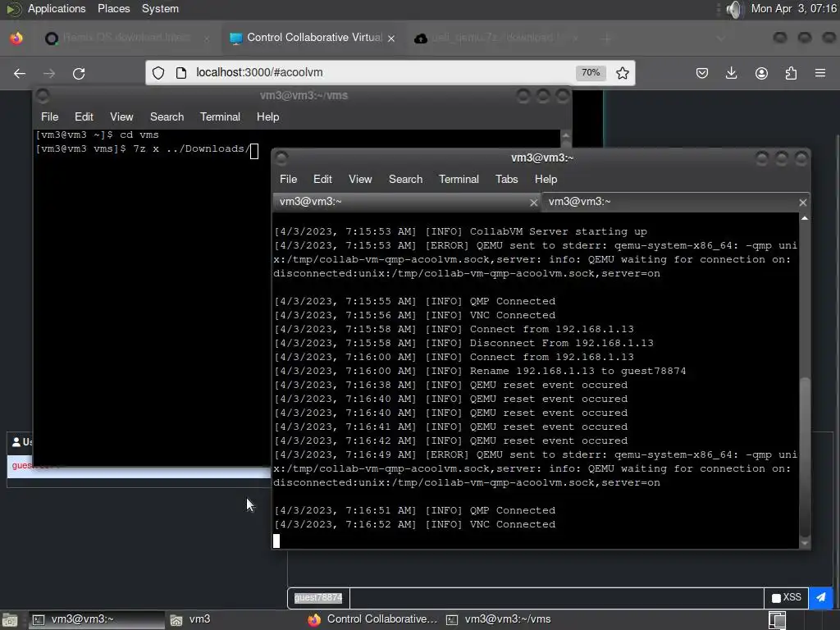Click the 70% zoom level badge
Image resolution: width=840 pixels, height=630 pixels.
pyautogui.click(x=591, y=73)
